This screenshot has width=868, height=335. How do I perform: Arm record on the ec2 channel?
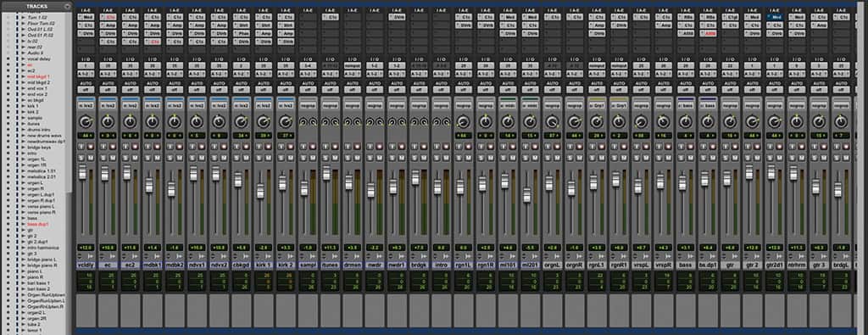tap(134, 147)
